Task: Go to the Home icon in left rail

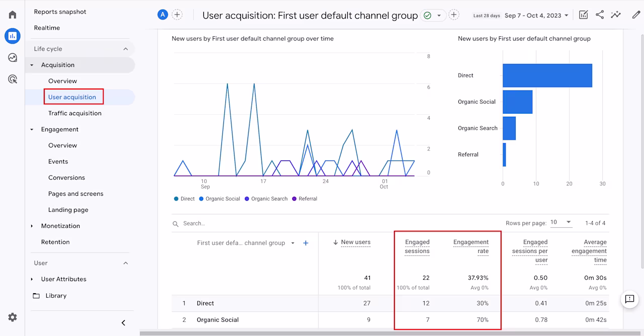Action: [12, 15]
